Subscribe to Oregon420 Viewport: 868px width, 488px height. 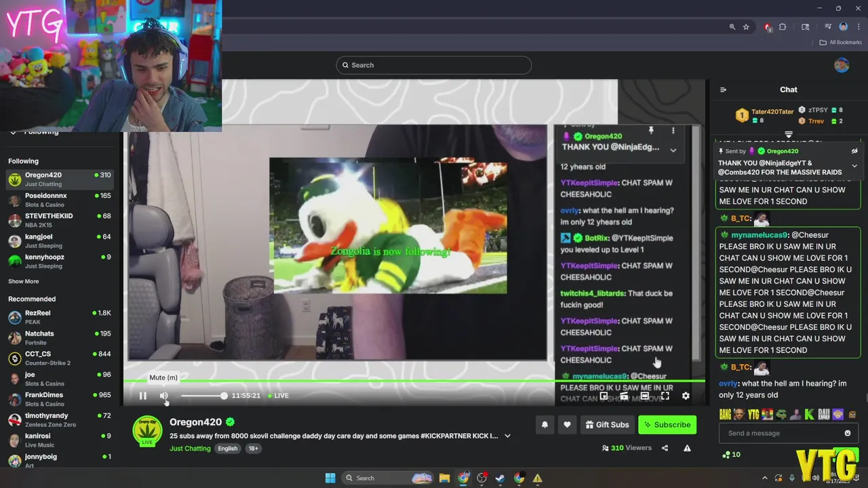(x=667, y=425)
